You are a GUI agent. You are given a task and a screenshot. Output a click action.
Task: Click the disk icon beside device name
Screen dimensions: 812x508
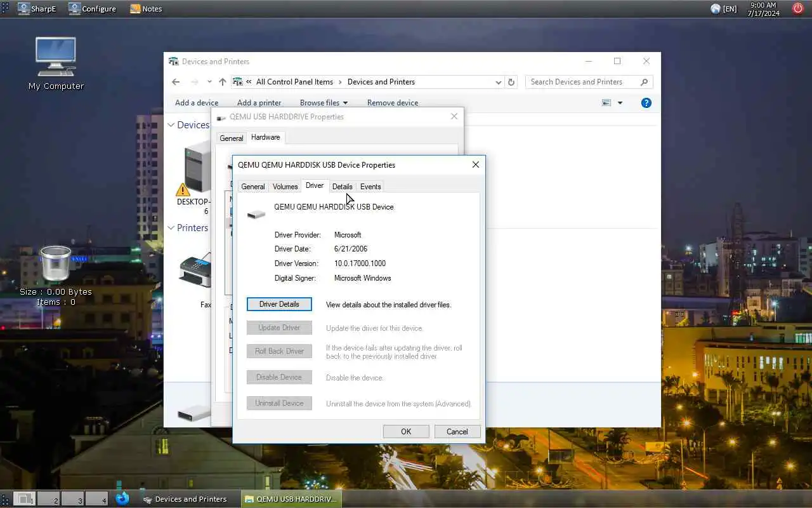coord(256,215)
